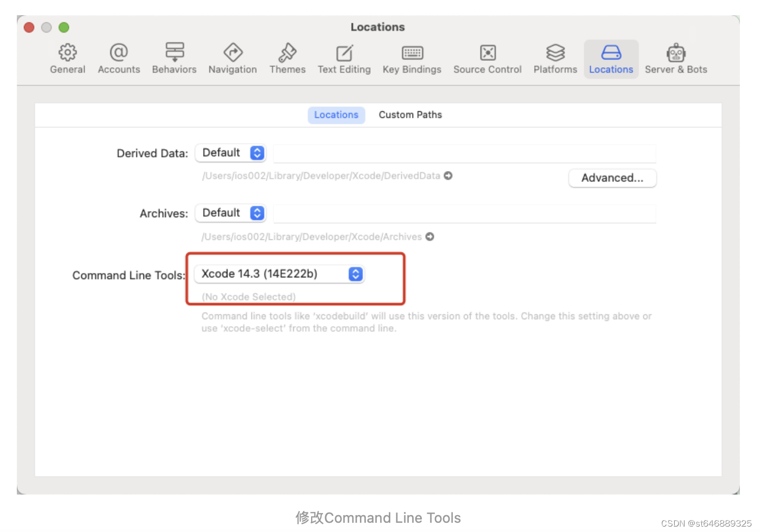This screenshot has width=760, height=532.
Task: Reveal DerivedData folder via arrow icon
Action: [x=448, y=176]
